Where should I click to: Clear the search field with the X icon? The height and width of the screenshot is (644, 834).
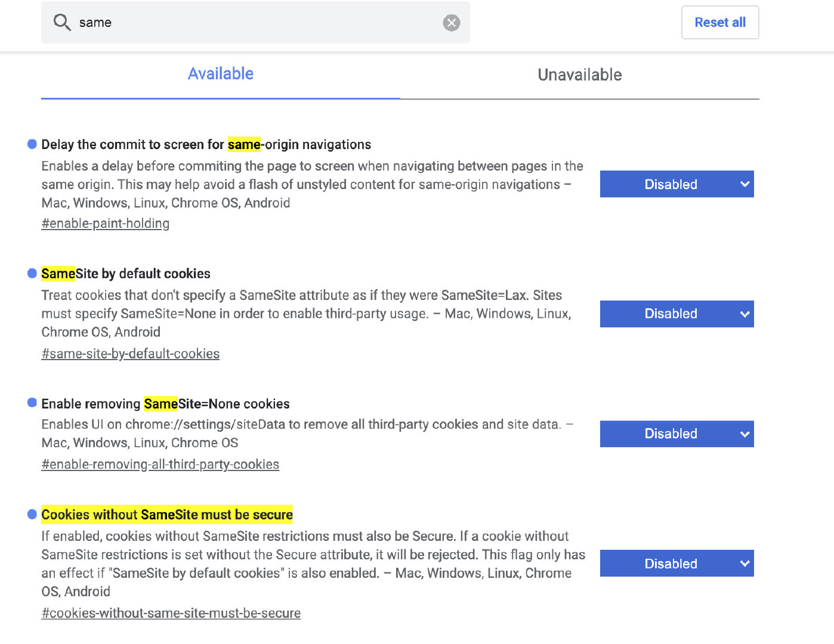point(452,23)
